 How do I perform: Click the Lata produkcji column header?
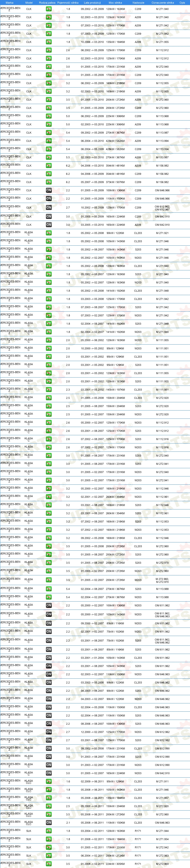(x=92, y=2)
